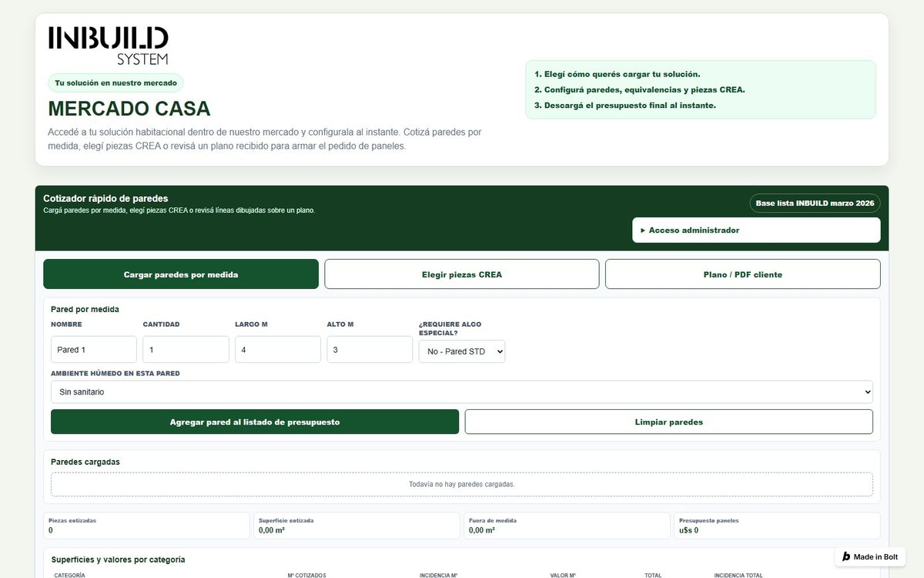The image size is (924, 578).
Task: Click the Superficie cotizada value 0,00 m²
Action: [272, 530]
